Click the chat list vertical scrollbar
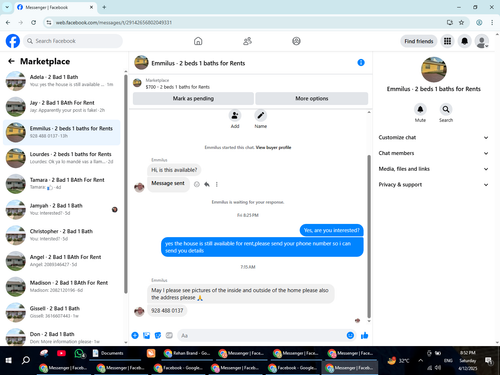This screenshot has height=375, width=500. pyautogui.click(x=126, y=184)
